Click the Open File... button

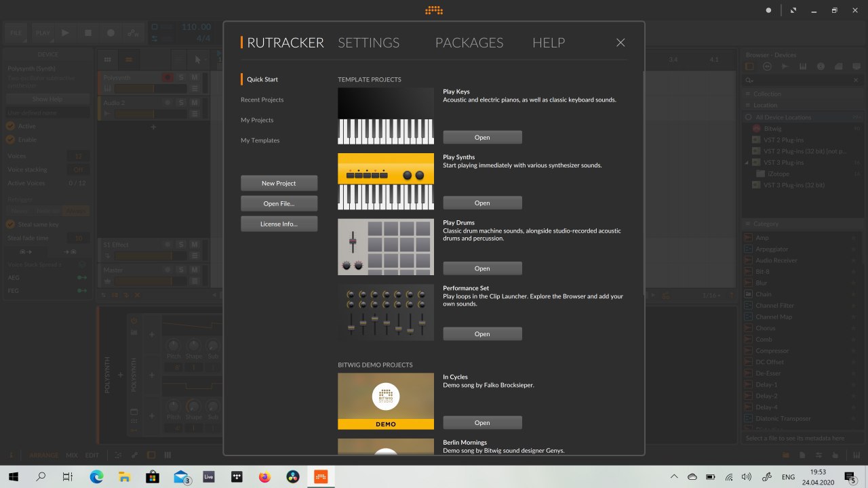click(x=279, y=203)
